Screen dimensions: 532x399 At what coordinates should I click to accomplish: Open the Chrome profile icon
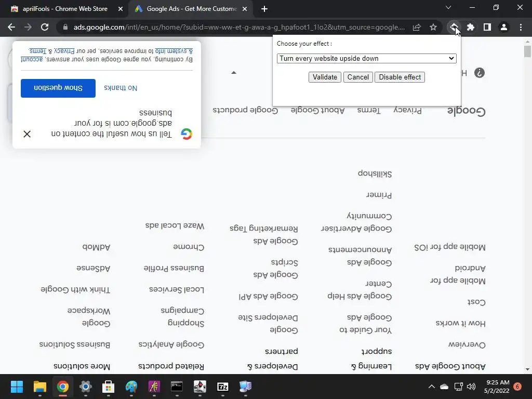tap(504, 27)
